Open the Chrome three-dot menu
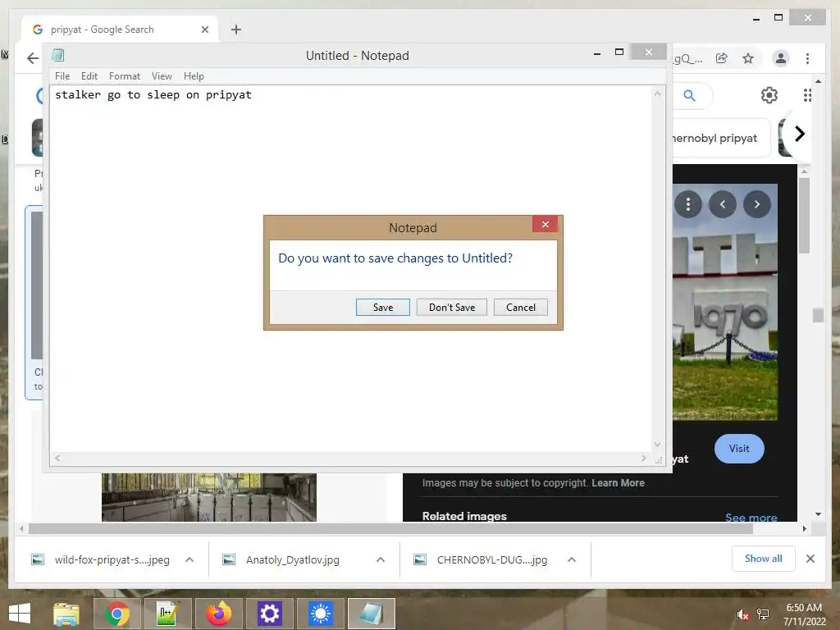 807,58
